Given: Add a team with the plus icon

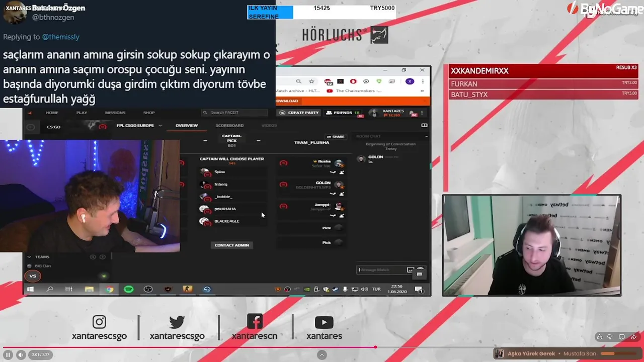Looking at the screenshot, I should (103, 257).
